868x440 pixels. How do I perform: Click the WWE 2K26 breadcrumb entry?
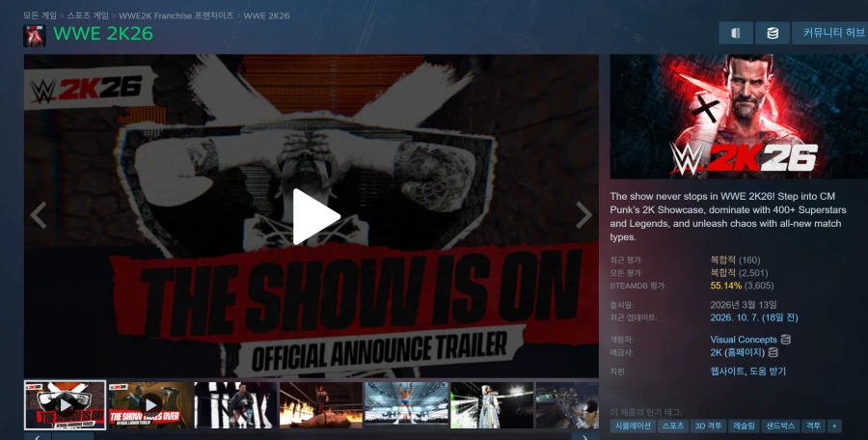(x=266, y=15)
